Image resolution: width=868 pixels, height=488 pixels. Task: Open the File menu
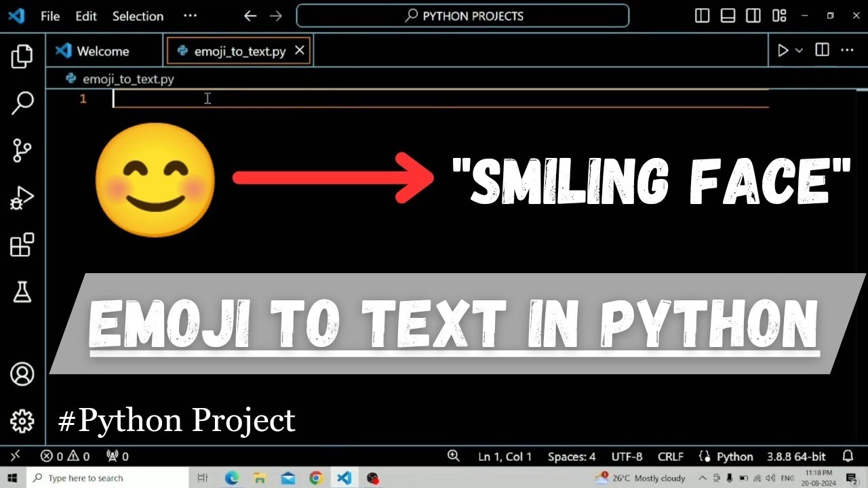50,16
